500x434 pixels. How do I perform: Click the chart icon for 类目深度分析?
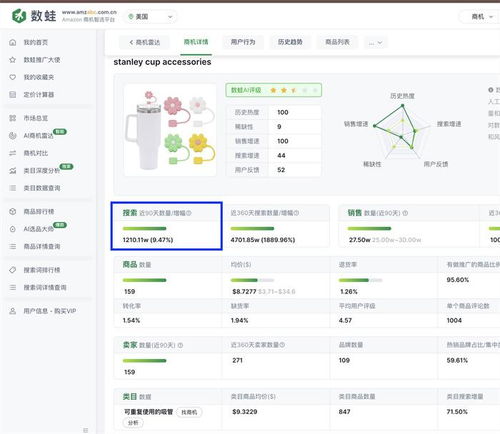pyautogui.click(x=13, y=171)
